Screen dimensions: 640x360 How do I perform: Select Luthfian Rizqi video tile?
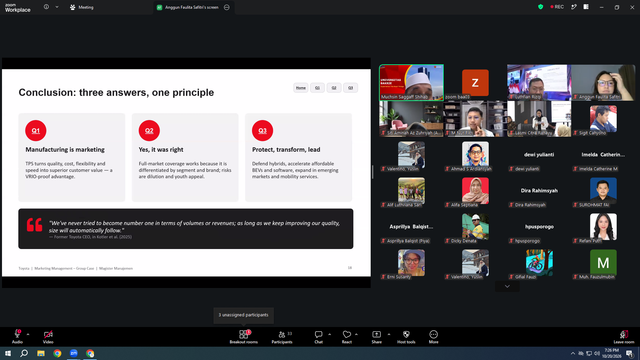point(539,82)
